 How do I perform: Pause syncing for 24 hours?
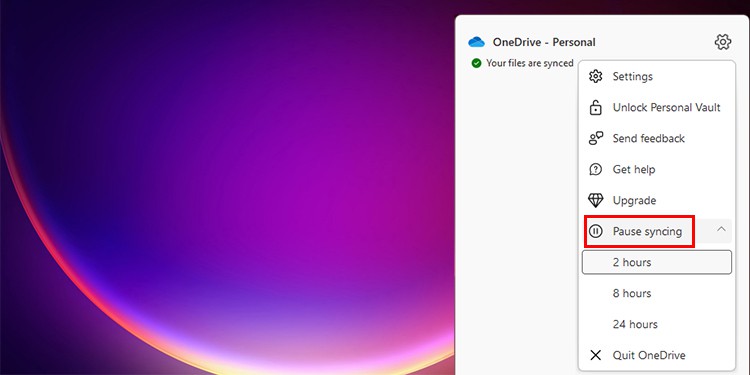pyautogui.click(x=657, y=324)
